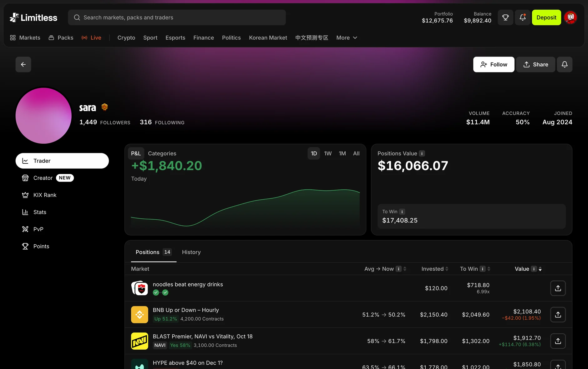This screenshot has width=588, height=369.
Task: Click the Limitless logo
Action: pos(33,17)
